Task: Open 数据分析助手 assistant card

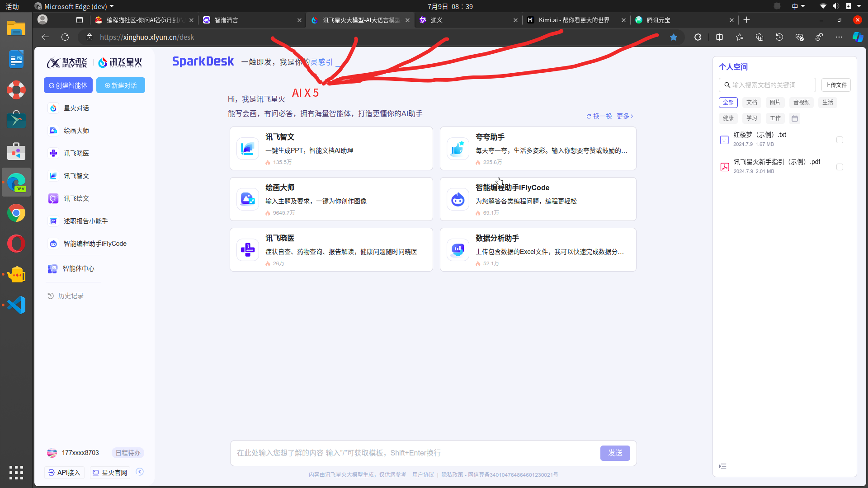Action: (538, 249)
